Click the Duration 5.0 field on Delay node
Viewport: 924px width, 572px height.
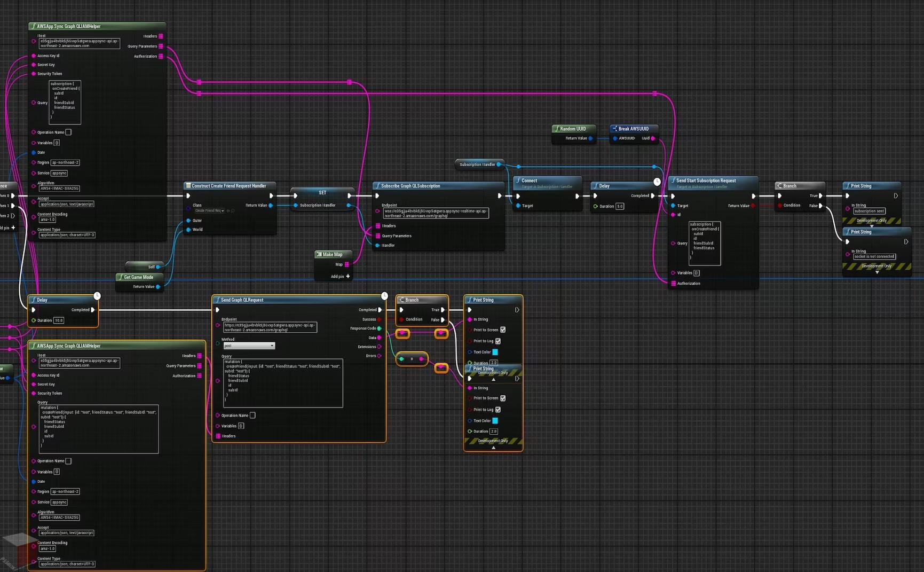click(620, 206)
